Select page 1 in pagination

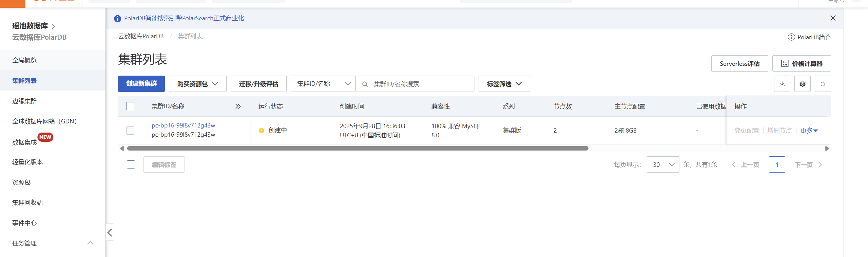pos(777,164)
